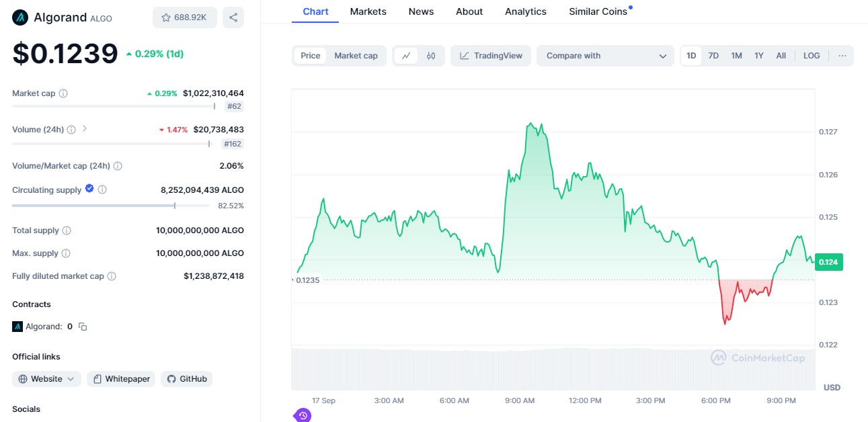Toggle chart to Market cap view
Viewport: 868px width, 422px height.
click(356, 56)
